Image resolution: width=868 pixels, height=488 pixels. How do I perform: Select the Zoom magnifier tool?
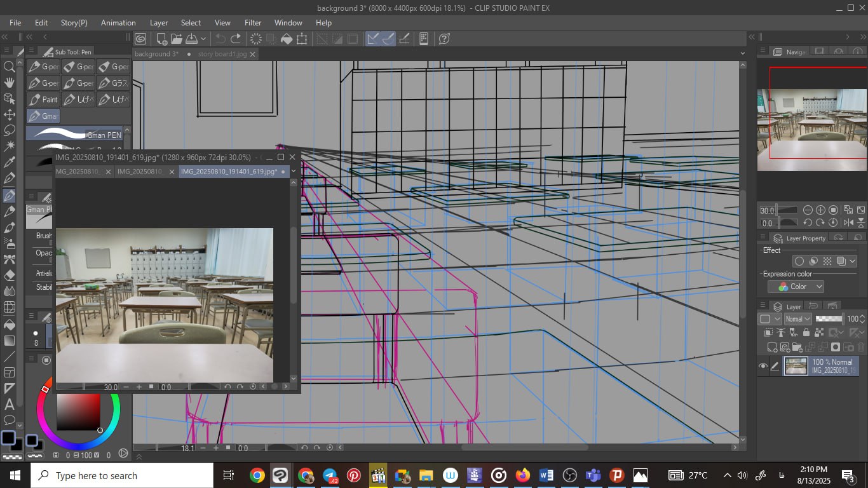click(x=9, y=67)
